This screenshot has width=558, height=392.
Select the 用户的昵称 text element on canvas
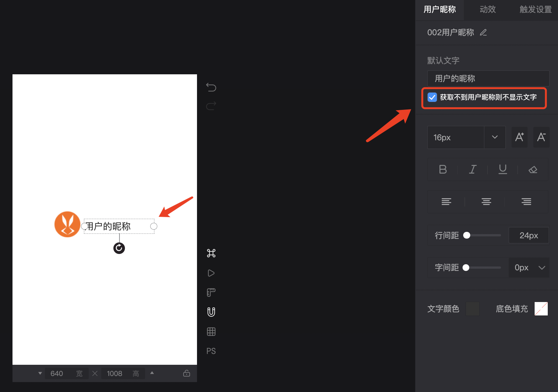[x=119, y=226]
